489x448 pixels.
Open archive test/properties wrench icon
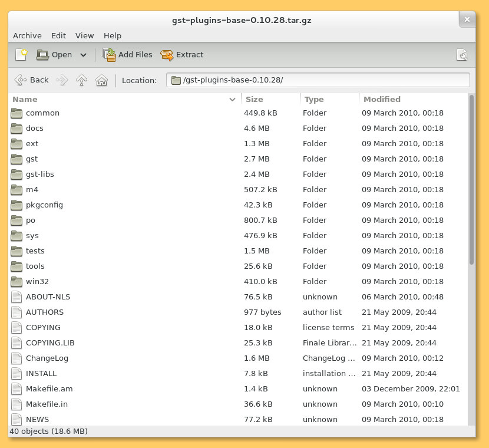(x=462, y=54)
